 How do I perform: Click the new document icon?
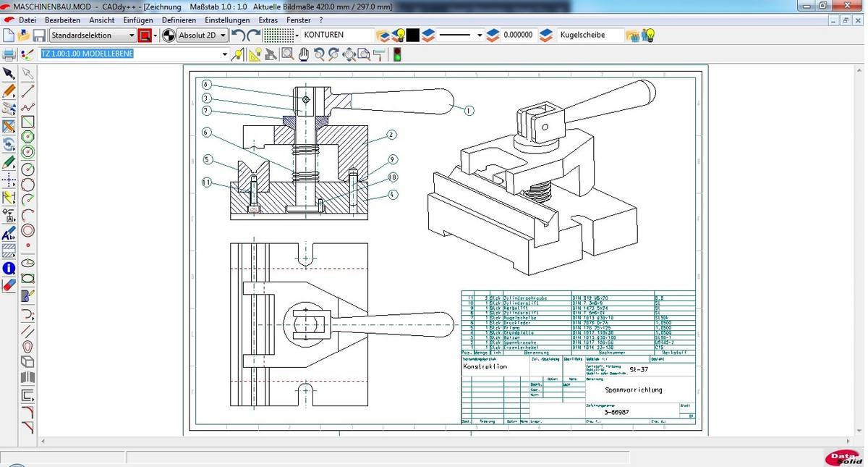pos(9,35)
